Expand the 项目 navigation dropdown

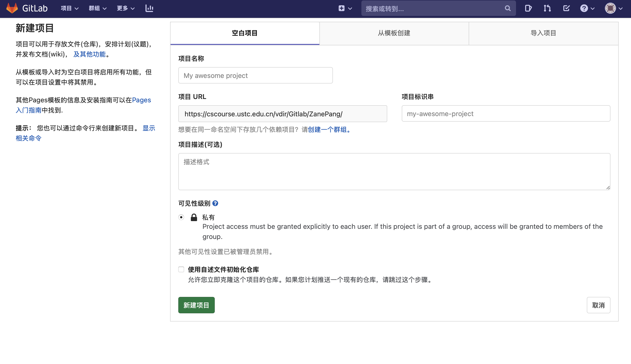[x=69, y=8]
